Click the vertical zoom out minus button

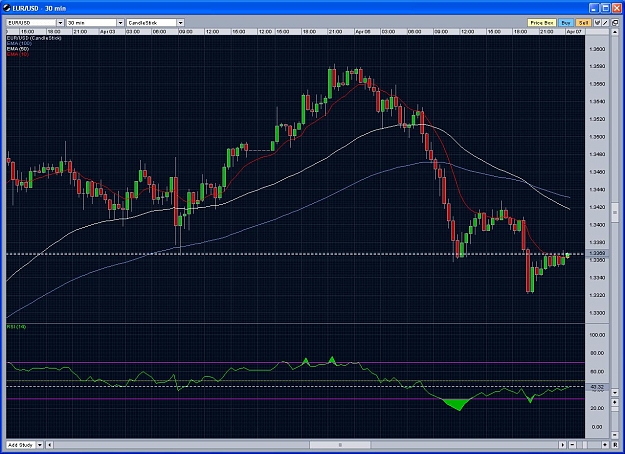615,435
